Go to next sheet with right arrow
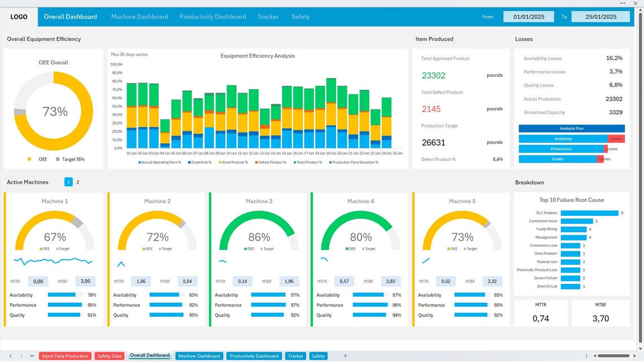 [21, 356]
